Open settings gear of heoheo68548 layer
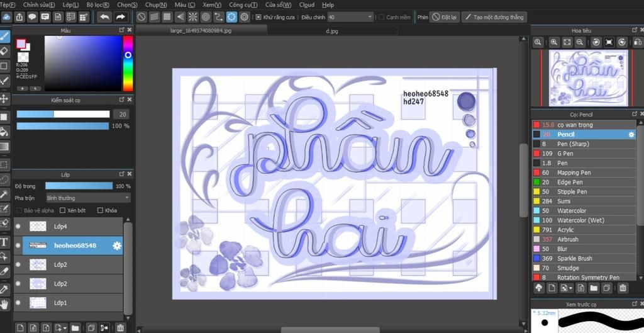Viewport: 644px width, 333px height. pos(117,246)
